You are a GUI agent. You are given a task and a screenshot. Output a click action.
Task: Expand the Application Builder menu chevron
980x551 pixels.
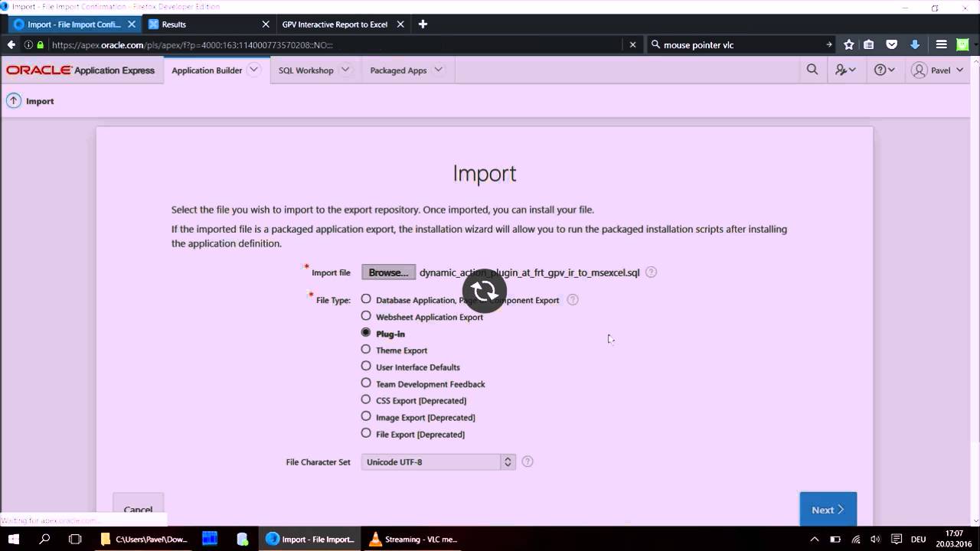[254, 70]
